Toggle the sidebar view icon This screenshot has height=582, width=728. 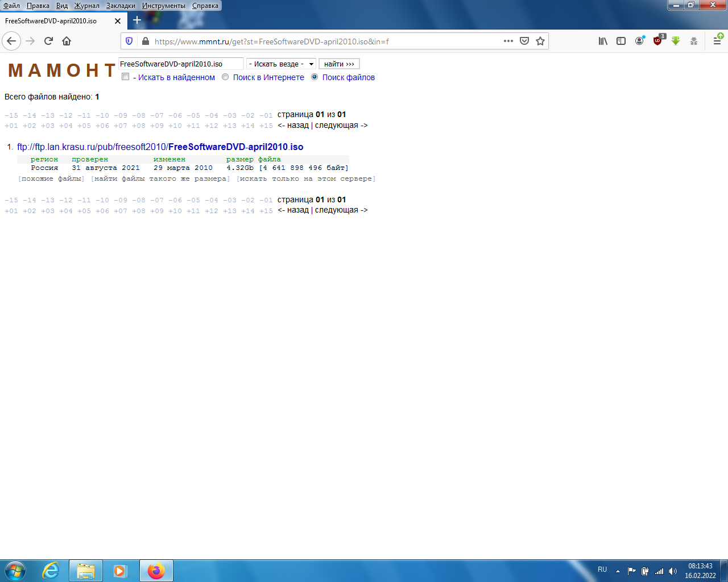(x=621, y=41)
